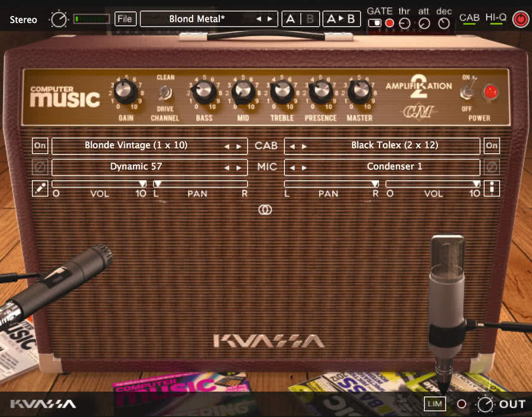Click the Bass knob
The height and width of the screenshot is (417, 532).
[203, 92]
